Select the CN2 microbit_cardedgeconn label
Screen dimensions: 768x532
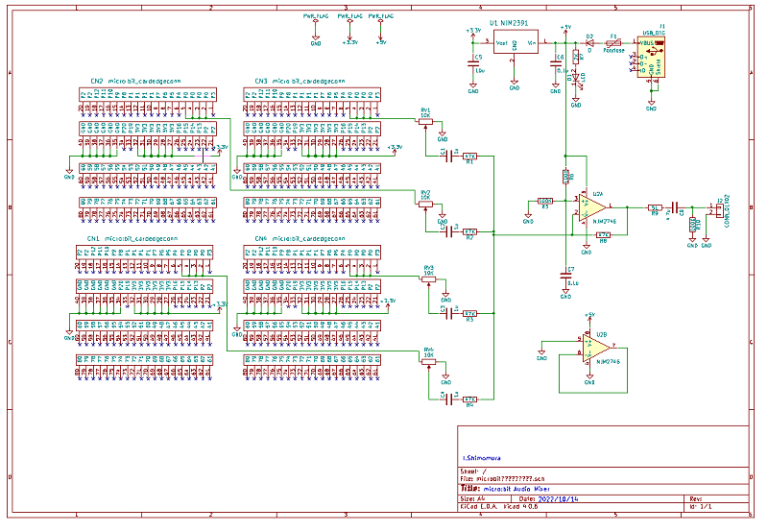(x=134, y=82)
